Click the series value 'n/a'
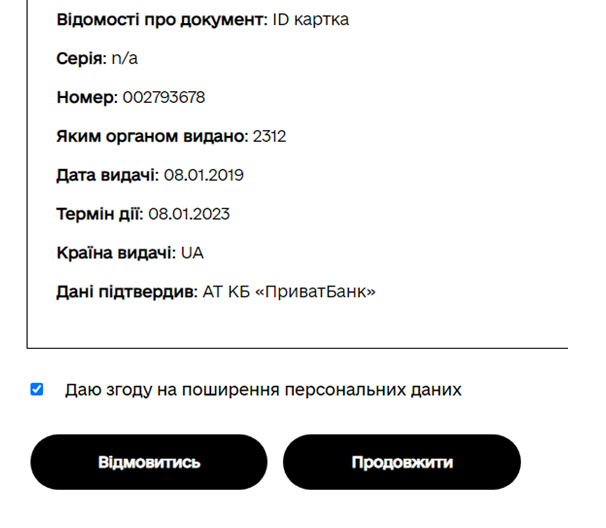606x528 pixels. pos(125,58)
